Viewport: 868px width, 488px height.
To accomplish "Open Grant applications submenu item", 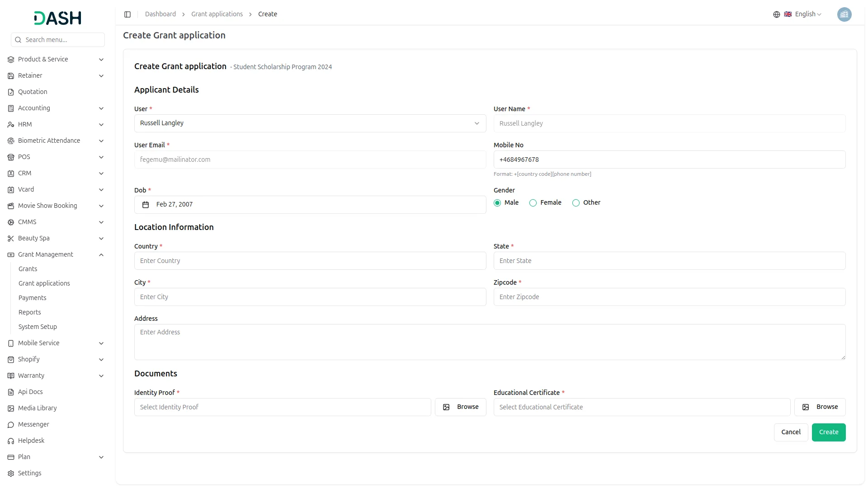I will pyautogui.click(x=44, y=283).
